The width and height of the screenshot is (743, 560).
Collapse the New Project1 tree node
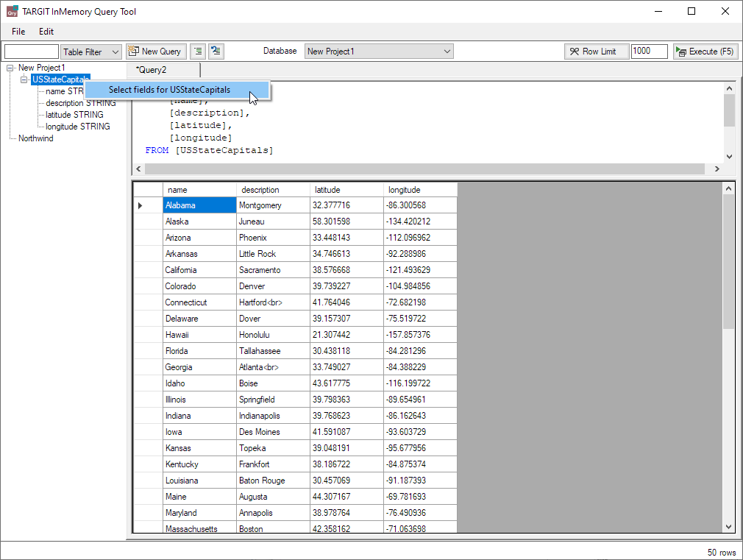tap(10, 68)
